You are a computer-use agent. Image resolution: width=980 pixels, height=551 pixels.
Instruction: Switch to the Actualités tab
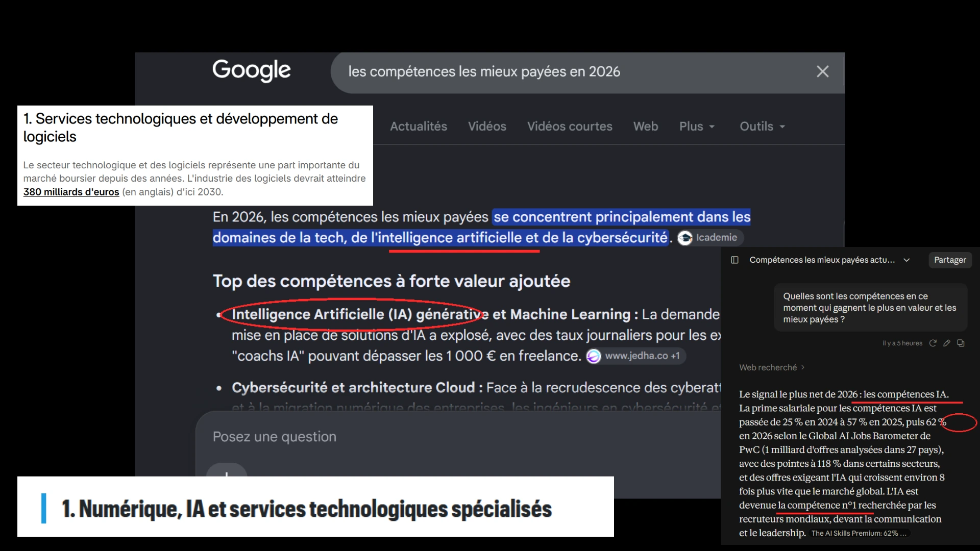pos(419,127)
